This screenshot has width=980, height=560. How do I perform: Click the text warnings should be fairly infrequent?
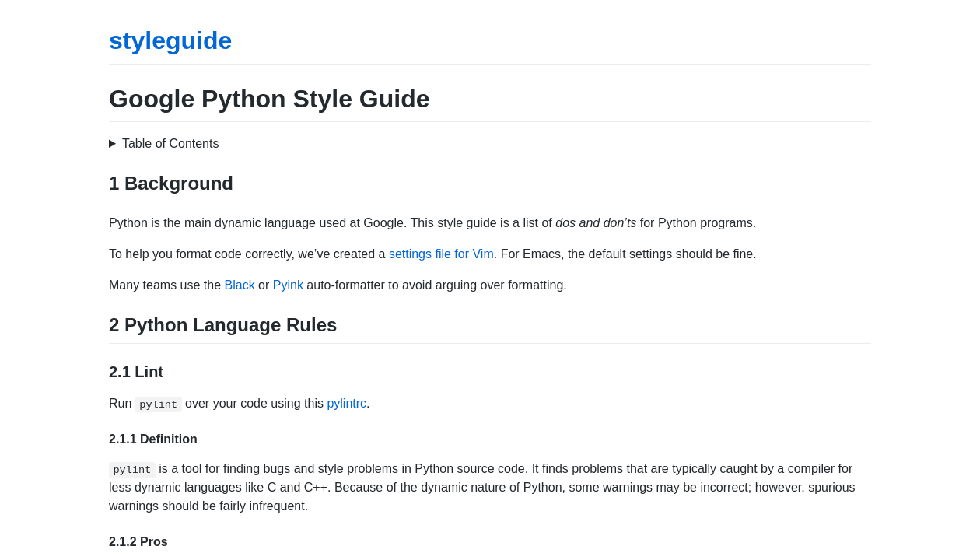(x=208, y=506)
